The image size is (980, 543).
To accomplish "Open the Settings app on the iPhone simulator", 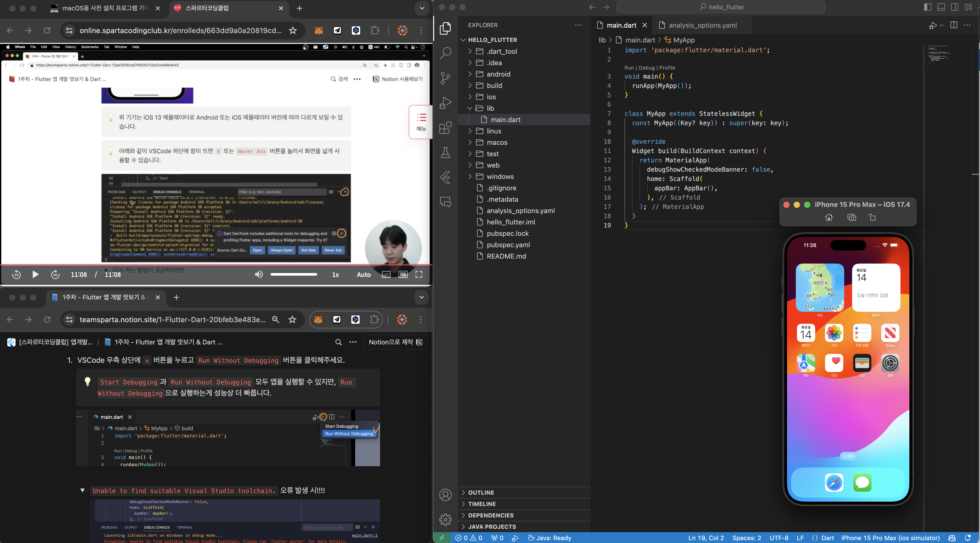I will click(x=890, y=363).
